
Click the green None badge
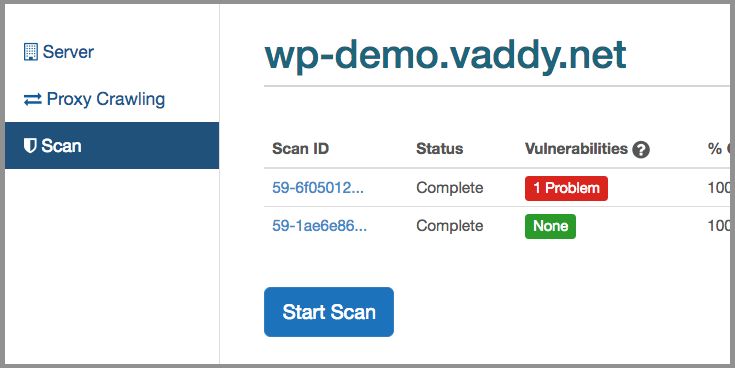550,226
